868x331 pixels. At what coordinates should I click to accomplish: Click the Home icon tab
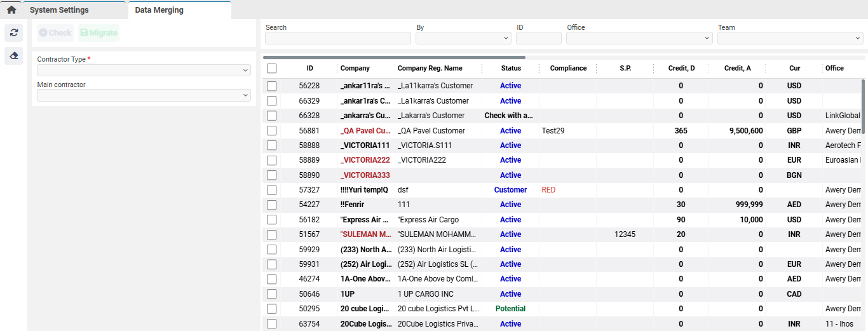click(x=11, y=10)
